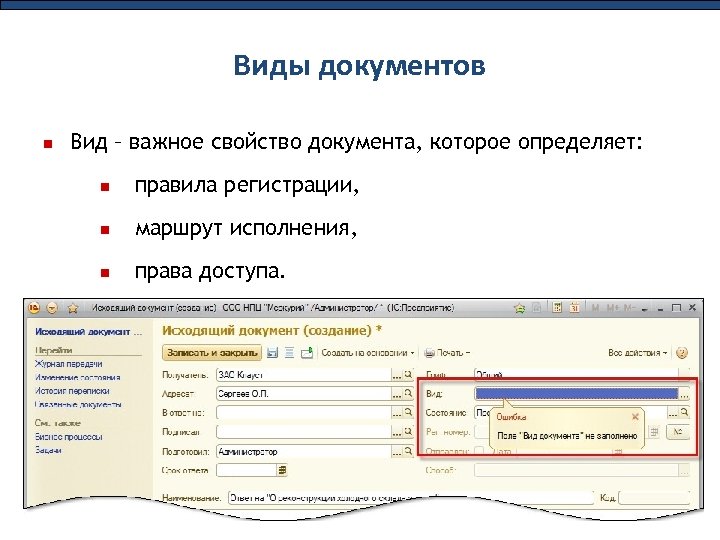Click ellipsis select button of 'Подготовил' field
Image resolution: width=720 pixels, height=540 pixels.
[397, 452]
